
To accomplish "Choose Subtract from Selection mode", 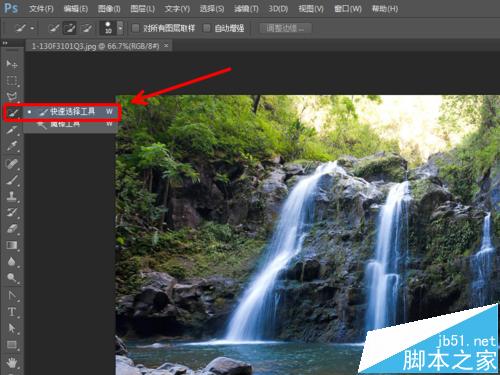I will [87, 28].
